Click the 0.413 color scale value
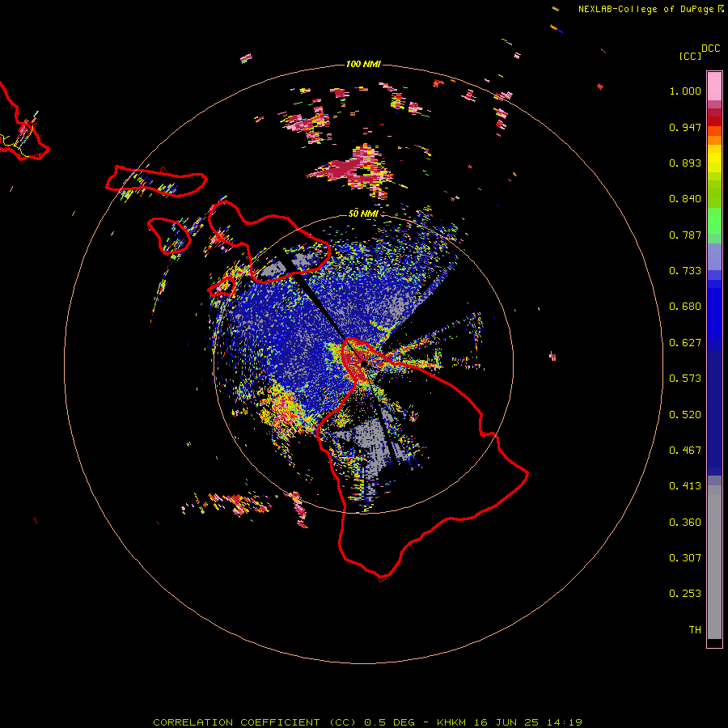728x728 pixels. [x=685, y=486]
